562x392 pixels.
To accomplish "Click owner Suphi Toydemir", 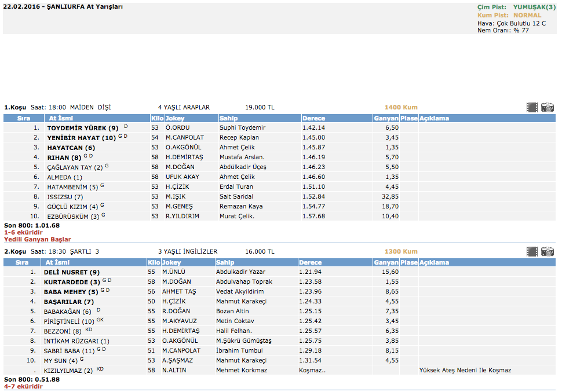I will click(242, 128).
